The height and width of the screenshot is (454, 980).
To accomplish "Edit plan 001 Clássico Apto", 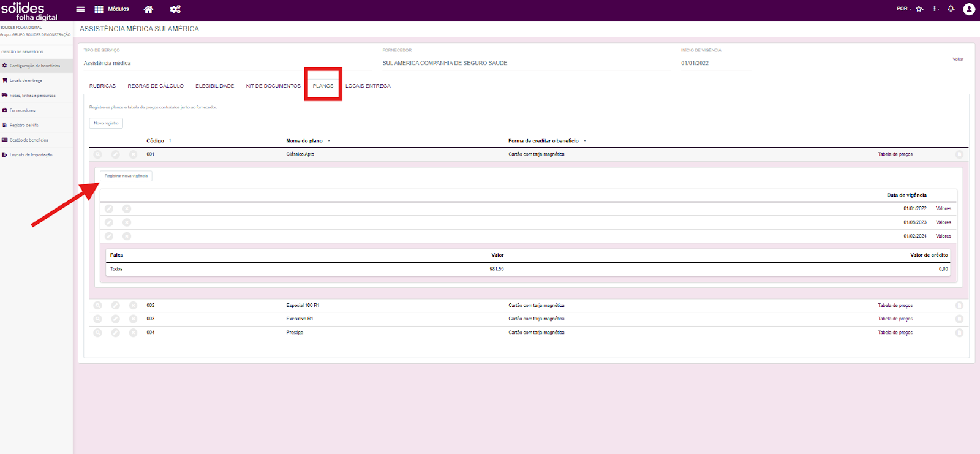I will tap(115, 154).
